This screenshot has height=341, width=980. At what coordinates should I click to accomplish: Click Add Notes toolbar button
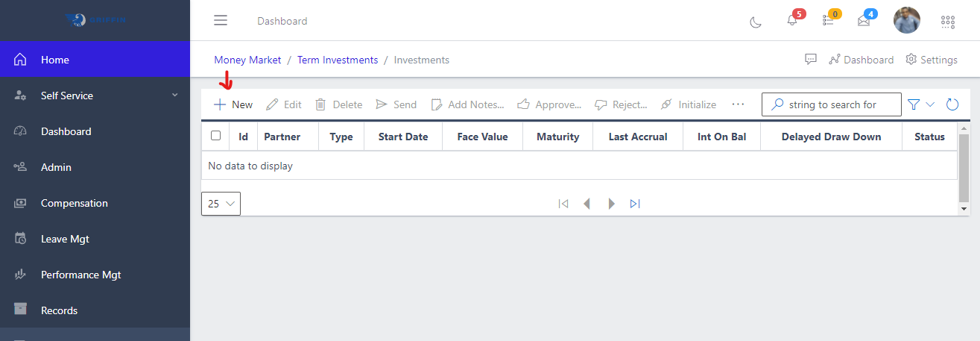(x=467, y=104)
